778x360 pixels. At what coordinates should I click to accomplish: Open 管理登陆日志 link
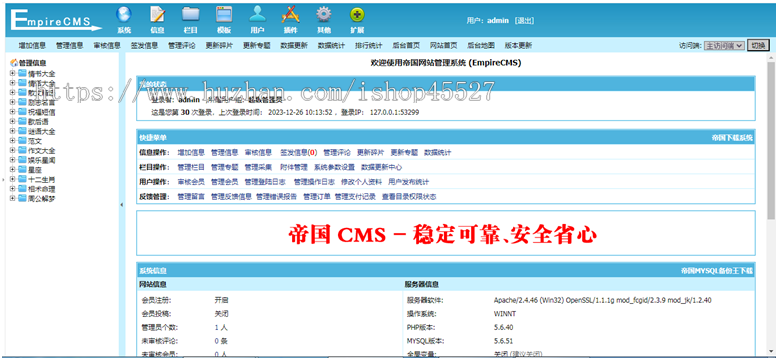coord(265,182)
